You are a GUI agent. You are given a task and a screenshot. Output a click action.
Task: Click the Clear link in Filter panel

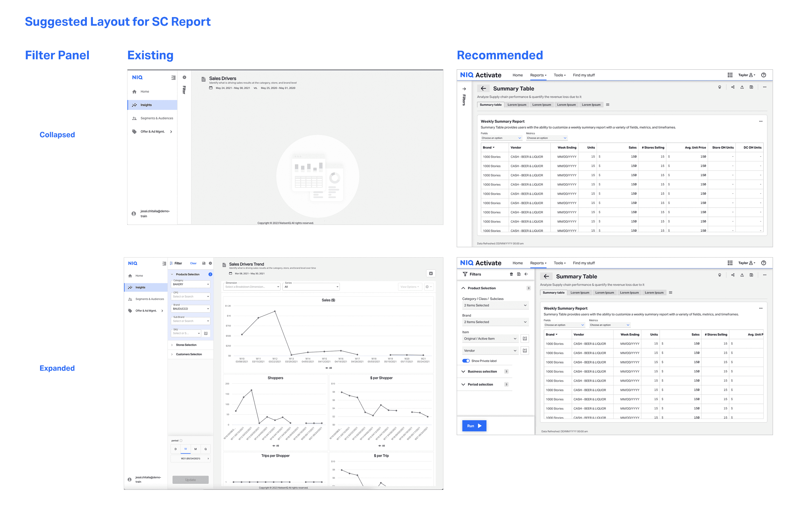click(193, 263)
